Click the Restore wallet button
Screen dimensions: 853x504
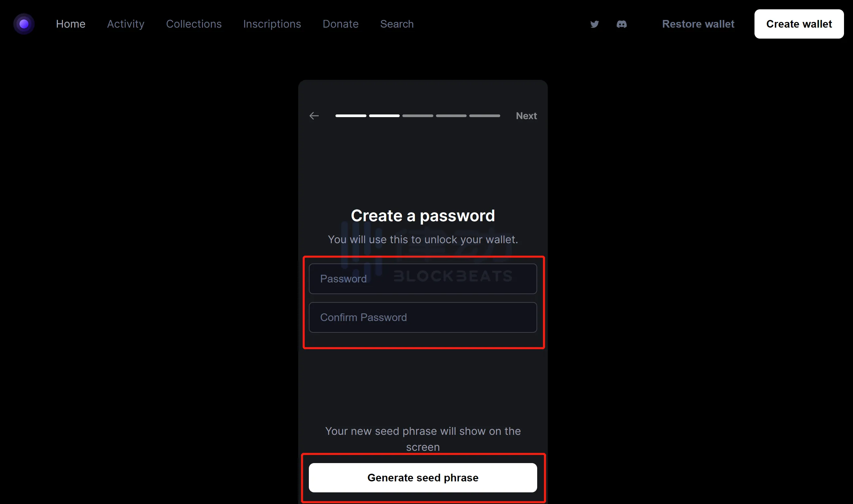698,24
